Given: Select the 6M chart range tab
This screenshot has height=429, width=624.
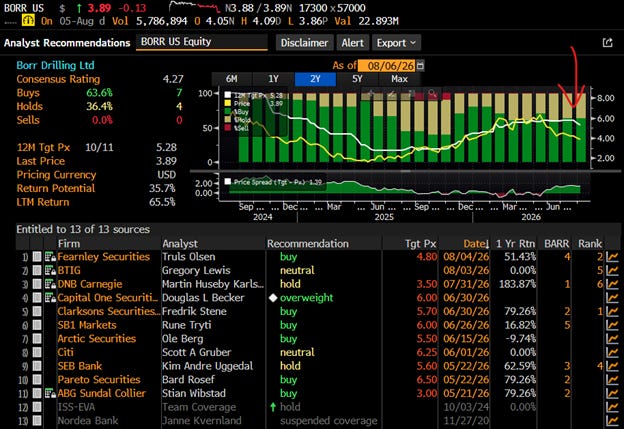Looking at the screenshot, I should click(232, 79).
